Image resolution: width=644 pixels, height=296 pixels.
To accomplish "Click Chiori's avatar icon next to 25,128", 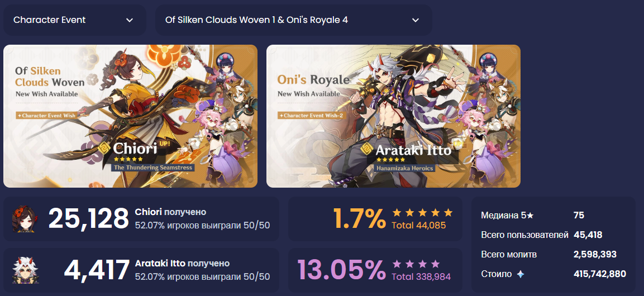I will coord(23,219).
